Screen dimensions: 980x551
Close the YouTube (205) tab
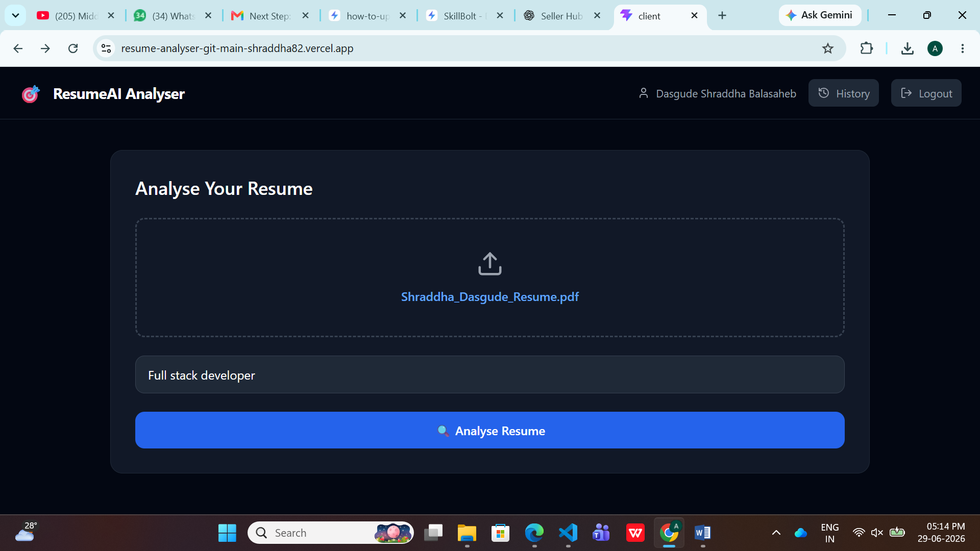pos(111,16)
